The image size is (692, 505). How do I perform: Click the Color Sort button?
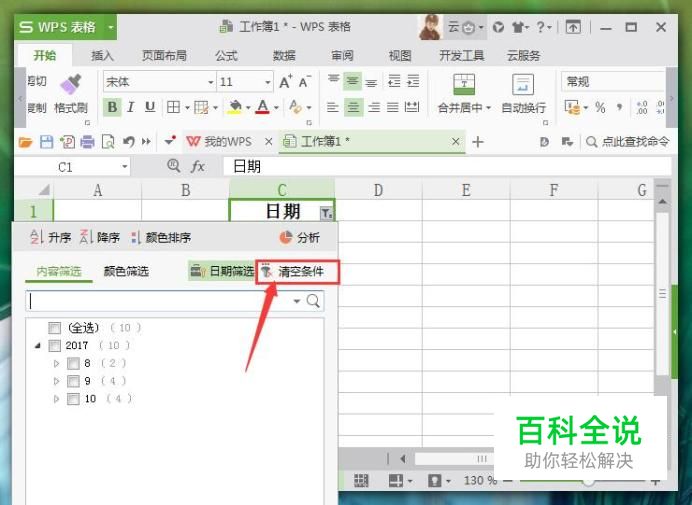coord(161,237)
